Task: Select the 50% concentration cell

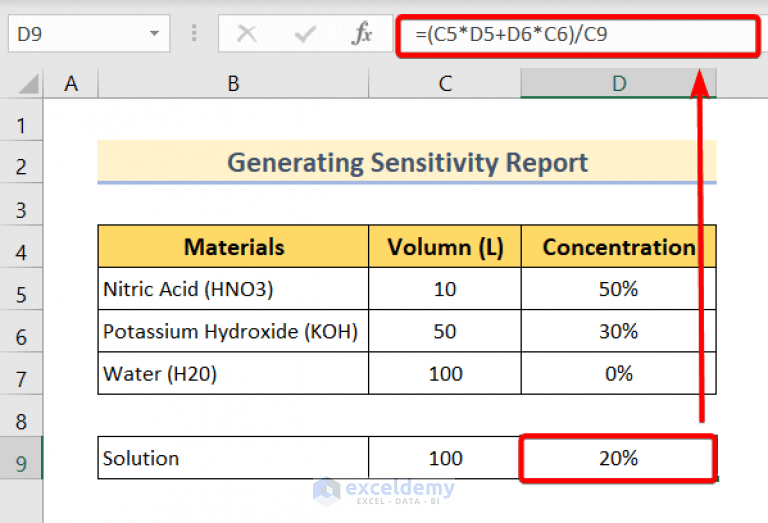Action: (x=619, y=288)
